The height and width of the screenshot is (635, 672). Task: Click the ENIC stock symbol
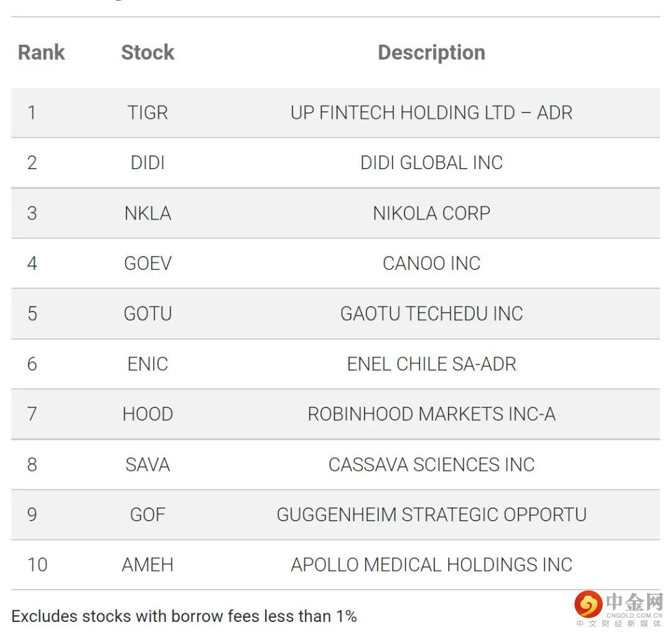tap(147, 364)
